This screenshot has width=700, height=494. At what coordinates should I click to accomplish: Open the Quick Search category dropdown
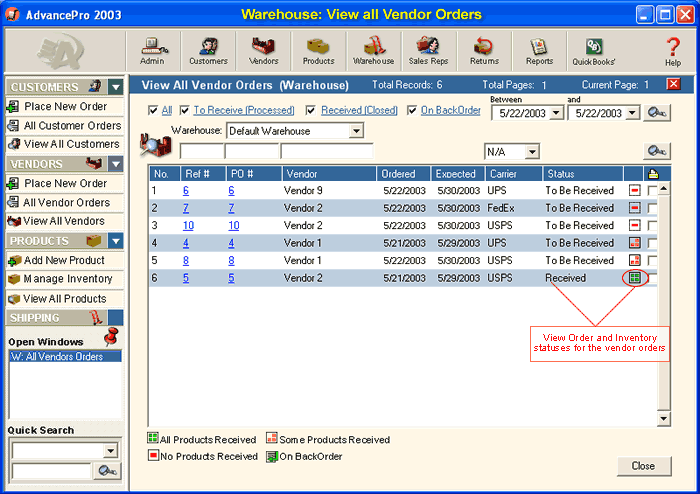coord(111,451)
